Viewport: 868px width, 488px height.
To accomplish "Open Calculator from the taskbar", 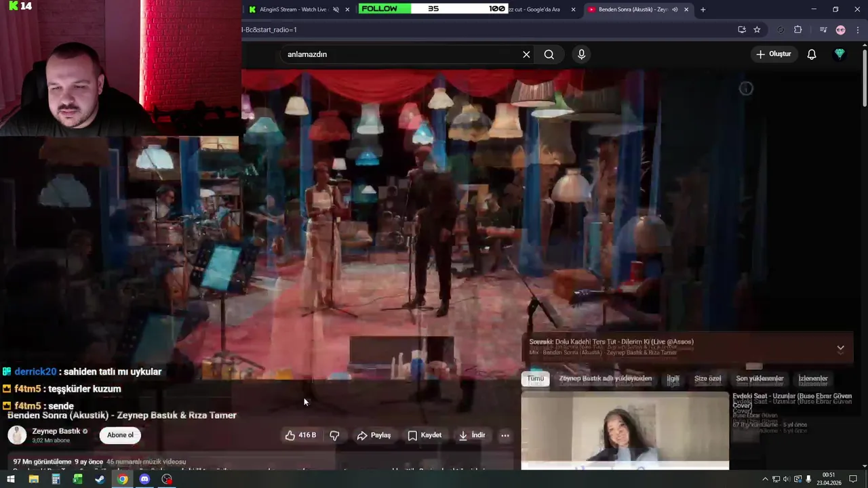I will tap(56, 479).
